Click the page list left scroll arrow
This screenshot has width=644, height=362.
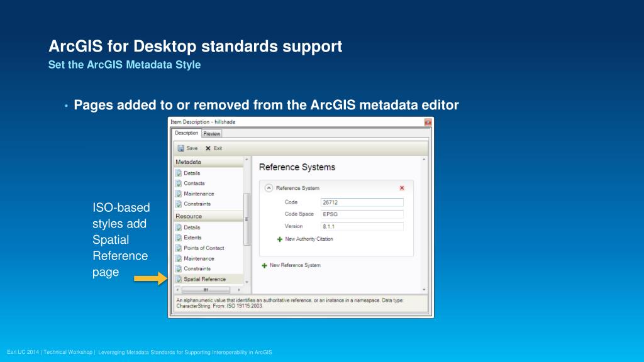pos(177,290)
